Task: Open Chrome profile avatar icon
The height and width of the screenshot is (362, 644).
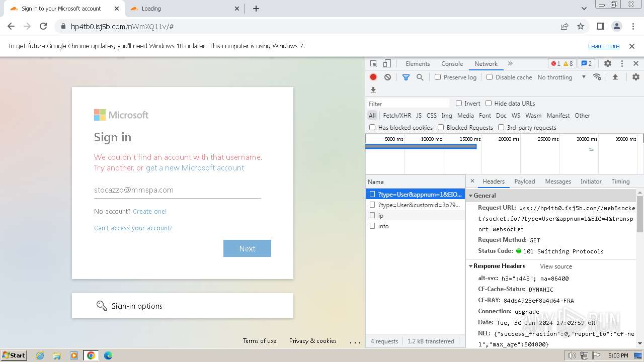Action: pyautogui.click(x=616, y=26)
